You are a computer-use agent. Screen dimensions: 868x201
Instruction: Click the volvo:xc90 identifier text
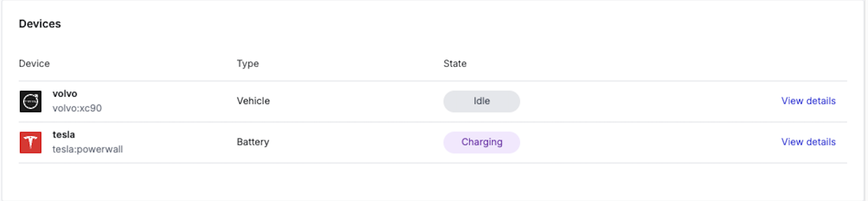[x=77, y=108]
